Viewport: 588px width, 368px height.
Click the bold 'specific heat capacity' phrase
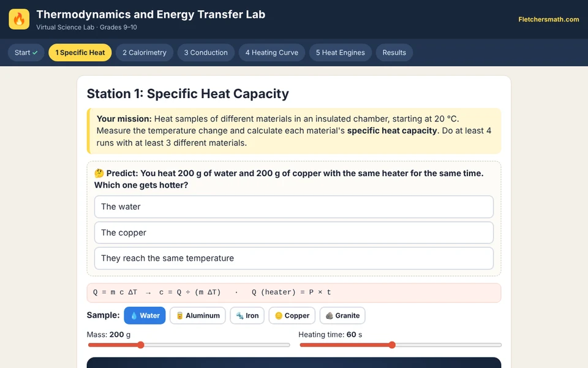point(392,131)
